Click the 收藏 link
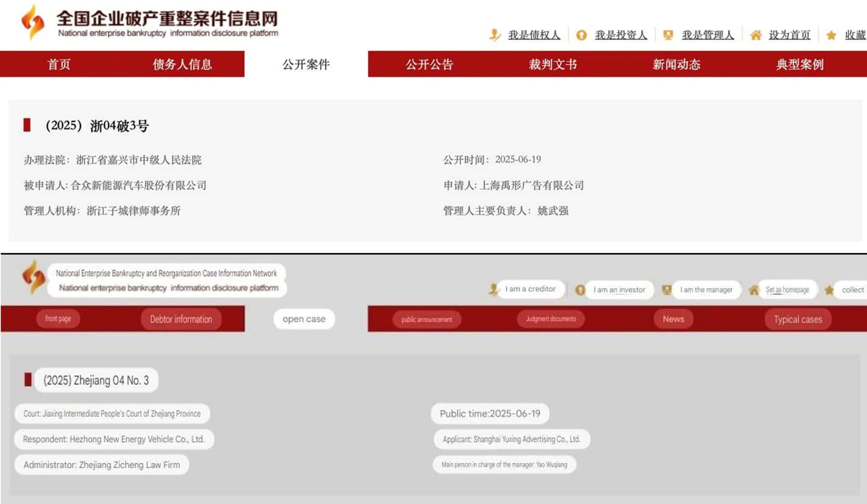This screenshot has width=867, height=504. [x=855, y=35]
